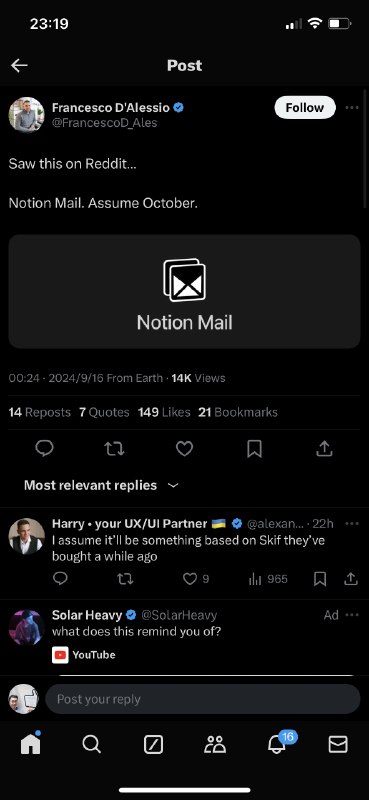Tap the Post your reply field
The image size is (369, 800).
pyautogui.click(x=203, y=699)
